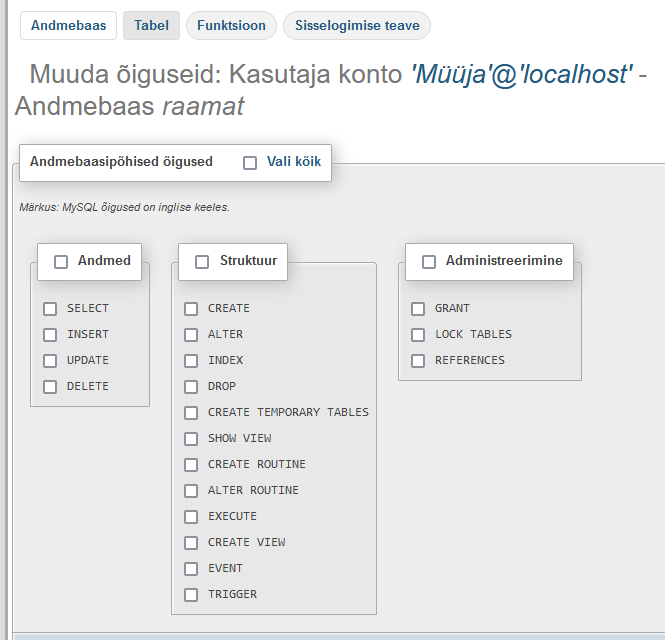This screenshot has width=665, height=640.
Task: Check the INSERT privilege box
Action: [x=50, y=335]
